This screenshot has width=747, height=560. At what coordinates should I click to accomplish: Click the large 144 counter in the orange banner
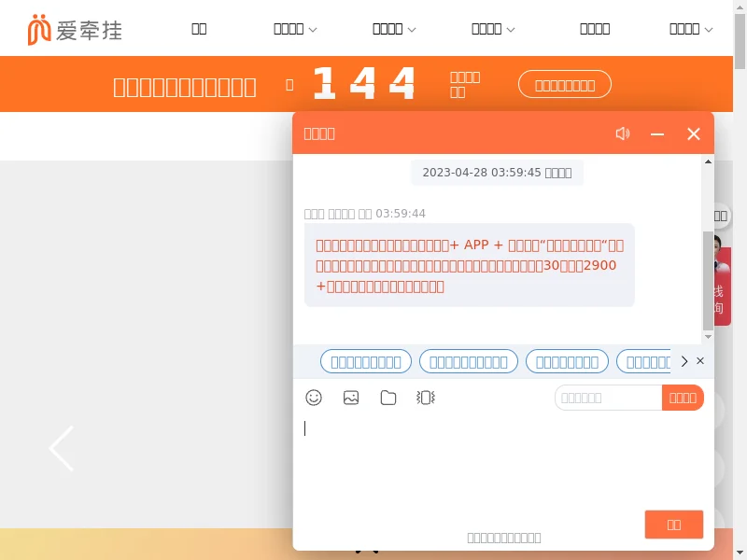(363, 84)
